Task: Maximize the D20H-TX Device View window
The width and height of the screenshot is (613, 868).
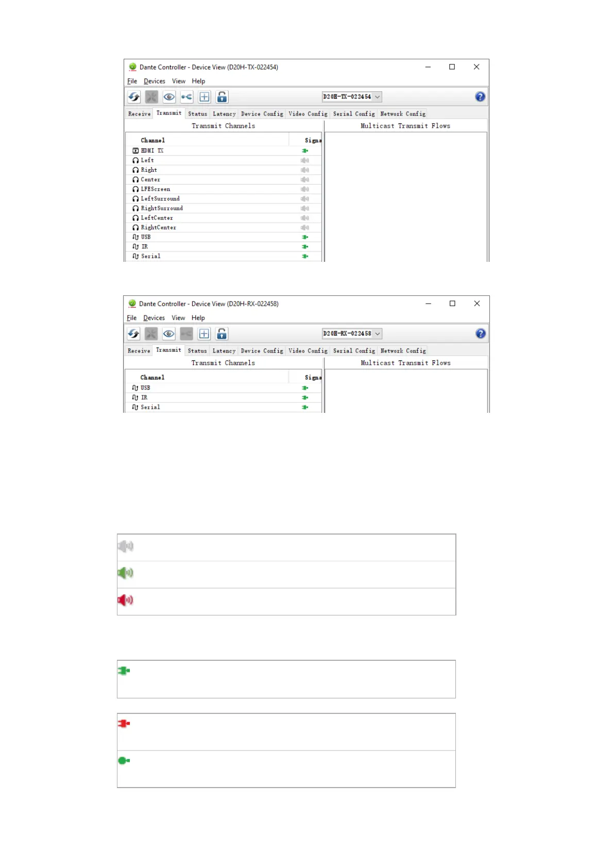Action: (x=452, y=67)
